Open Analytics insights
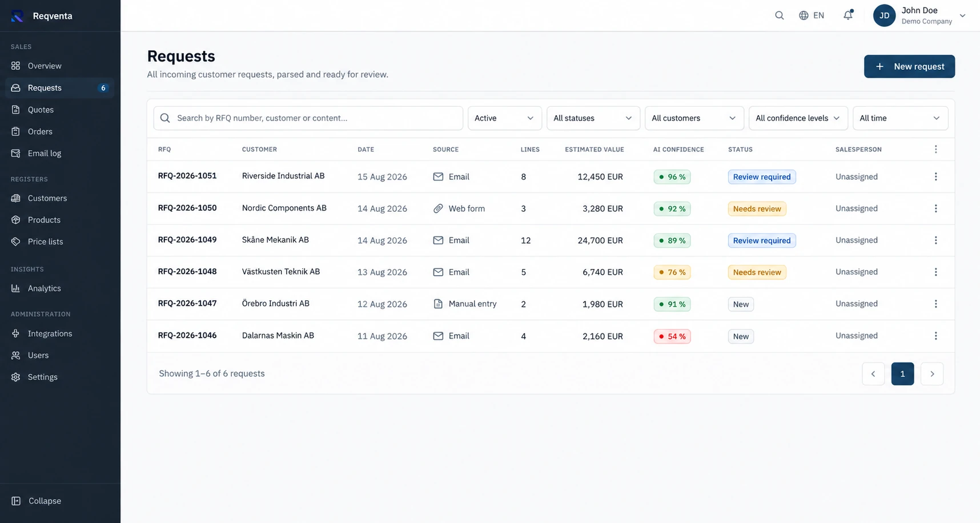 pyautogui.click(x=59, y=288)
